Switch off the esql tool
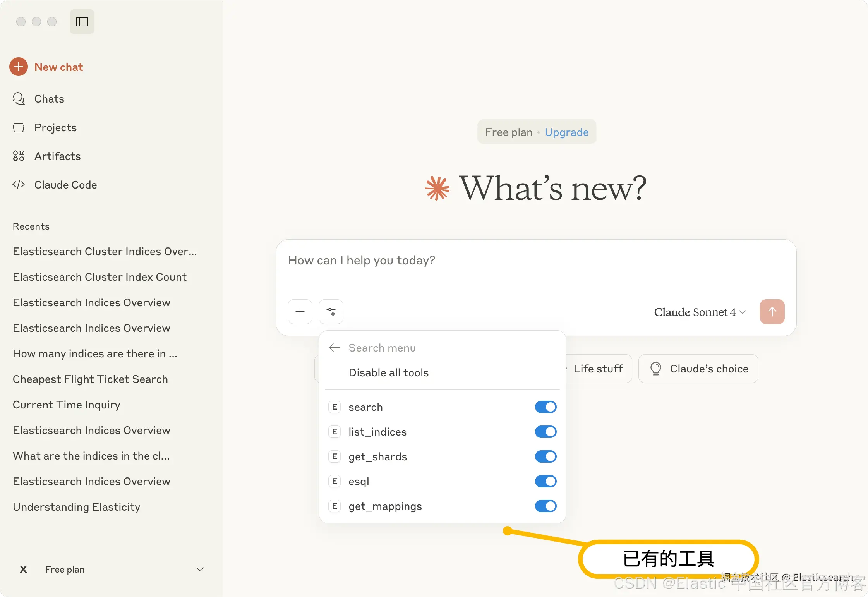Viewport: 868px width, 597px height. point(546,481)
